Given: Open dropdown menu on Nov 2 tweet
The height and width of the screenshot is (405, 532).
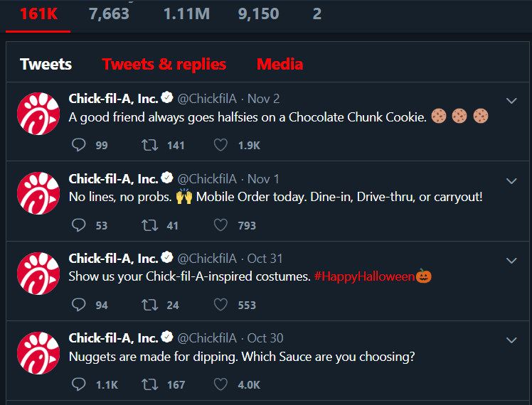Looking at the screenshot, I should click(511, 101).
